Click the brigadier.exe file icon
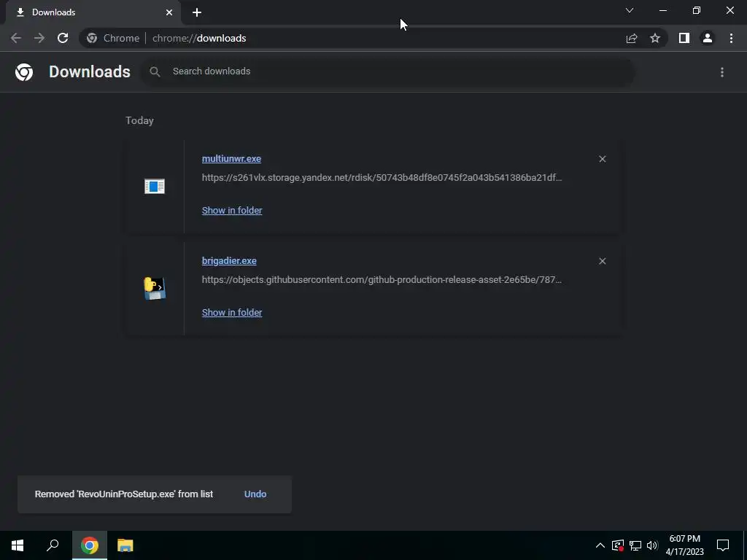 (x=155, y=288)
